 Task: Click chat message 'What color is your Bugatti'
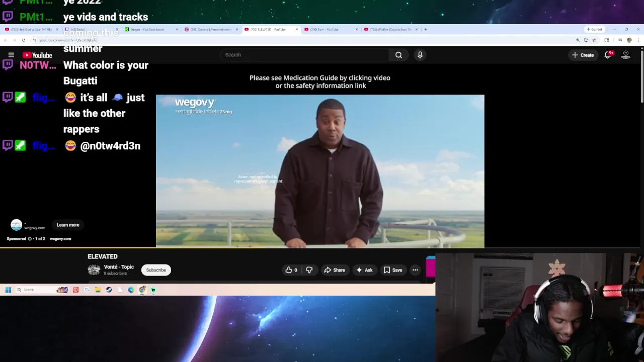point(106,73)
